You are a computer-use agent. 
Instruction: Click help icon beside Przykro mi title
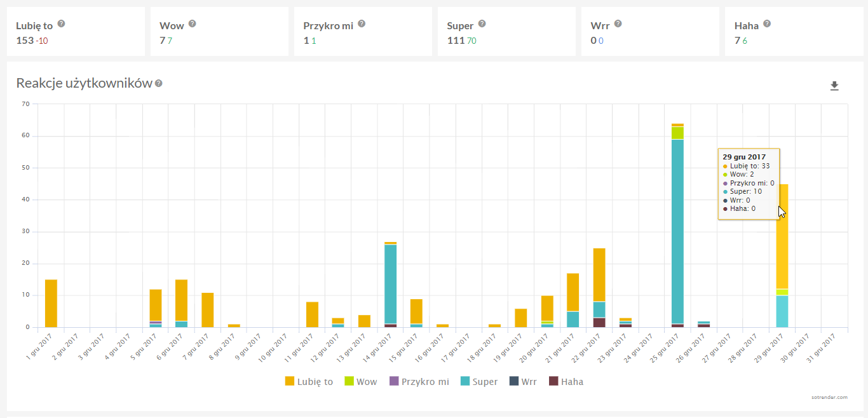pyautogui.click(x=362, y=24)
